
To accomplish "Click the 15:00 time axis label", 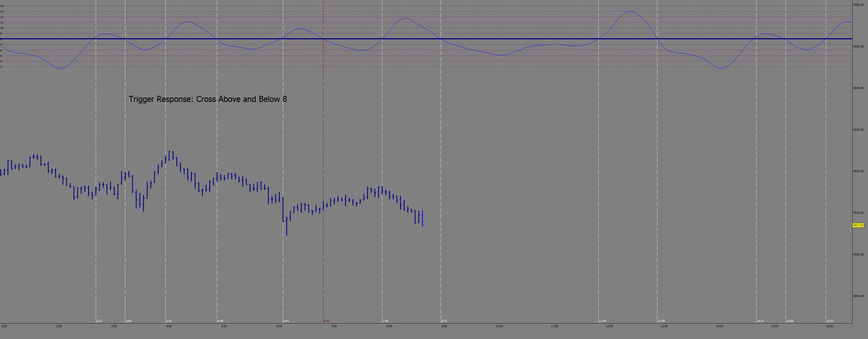I will pyautogui.click(x=774, y=326).
